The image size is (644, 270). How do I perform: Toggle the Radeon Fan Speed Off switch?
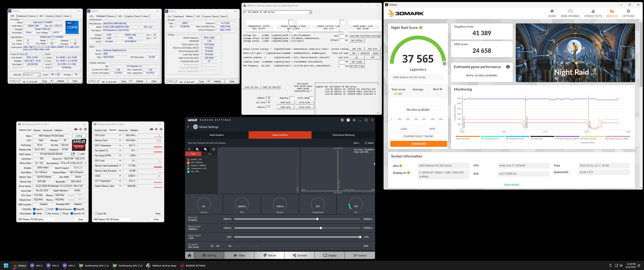tap(212, 246)
